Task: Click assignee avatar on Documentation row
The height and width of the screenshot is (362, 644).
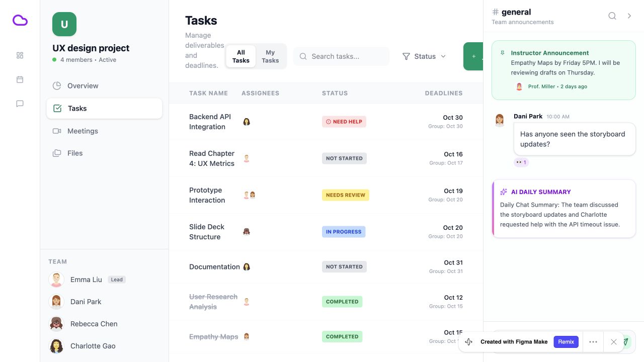Action: tap(247, 267)
